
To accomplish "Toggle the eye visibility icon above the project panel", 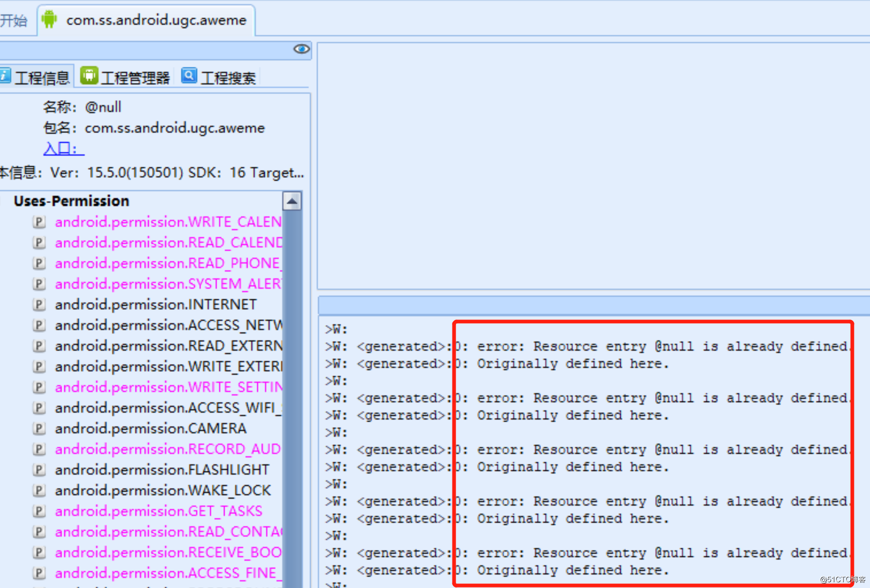I will click(301, 49).
